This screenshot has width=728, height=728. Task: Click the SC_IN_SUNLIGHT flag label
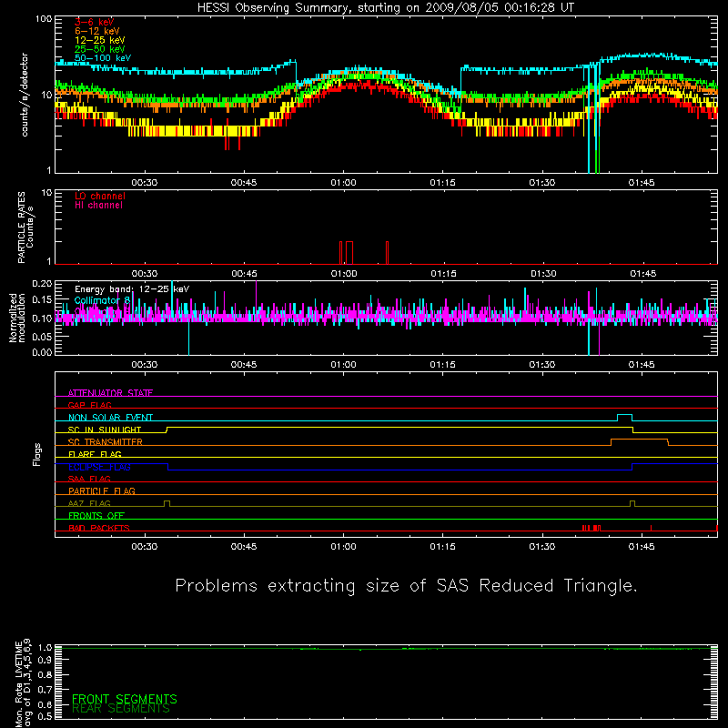pos(105,430)
